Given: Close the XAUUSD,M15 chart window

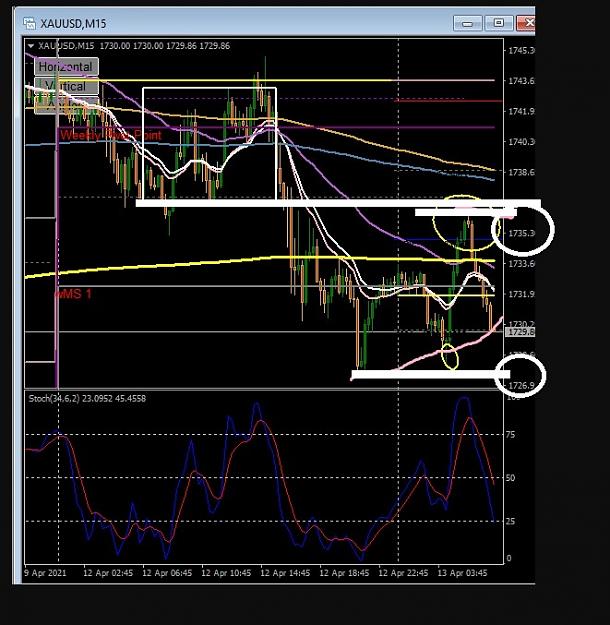Looking at the screenshot, I should click(526, 23).
